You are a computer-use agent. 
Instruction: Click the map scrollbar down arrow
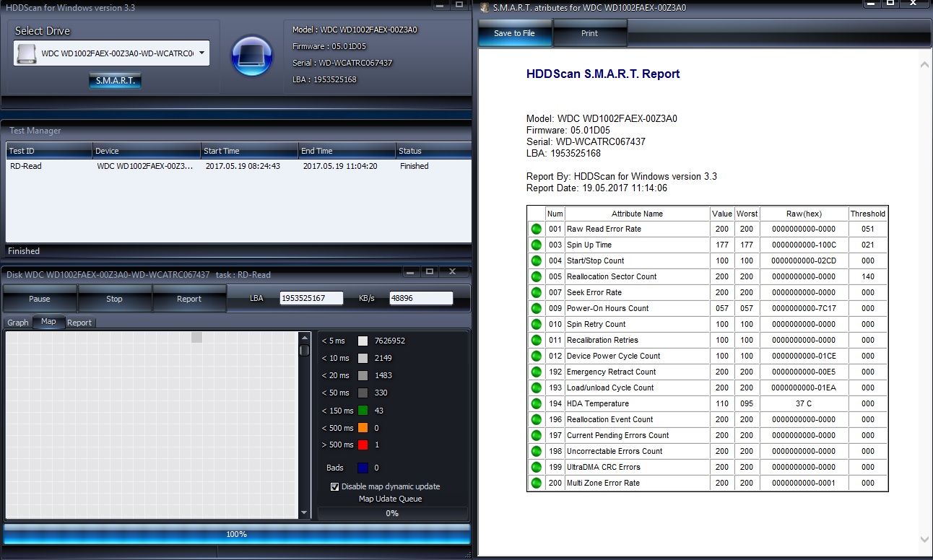tap(304, 514)
